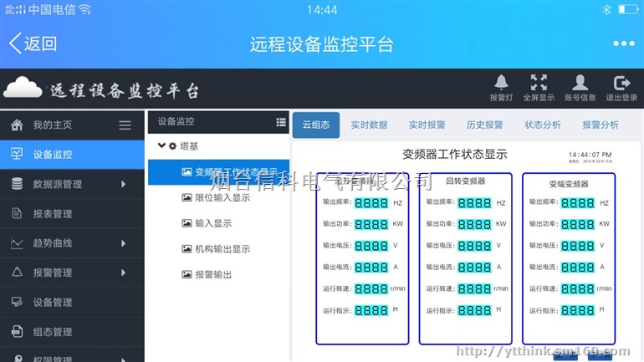Screen dimensions: 644x362
Task: Select 机构输出显示 tree item
Action: click(222, 249)
